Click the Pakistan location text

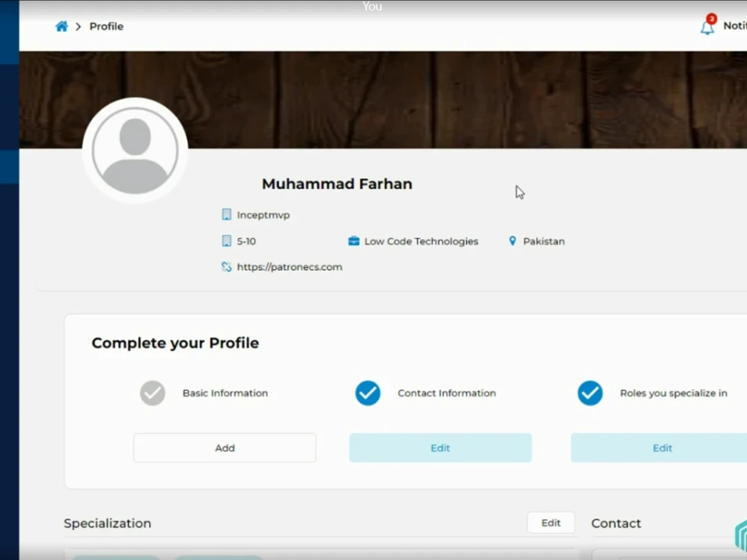[544, 241]
